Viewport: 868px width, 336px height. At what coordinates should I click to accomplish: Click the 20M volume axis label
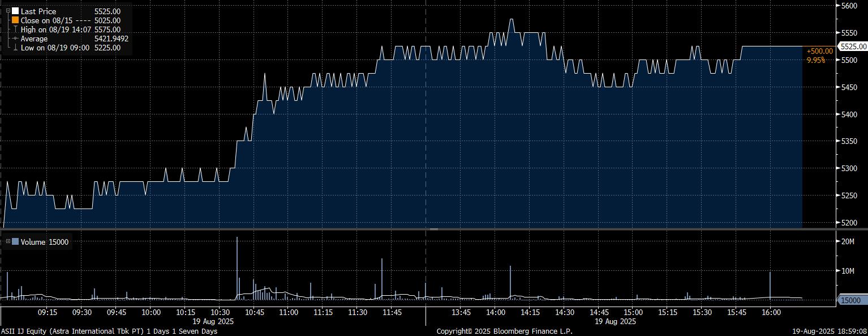[x=848, y=241]
